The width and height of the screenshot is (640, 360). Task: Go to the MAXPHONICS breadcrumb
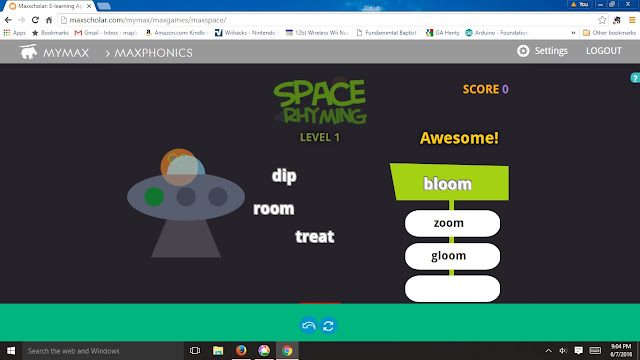coord(153,53)
